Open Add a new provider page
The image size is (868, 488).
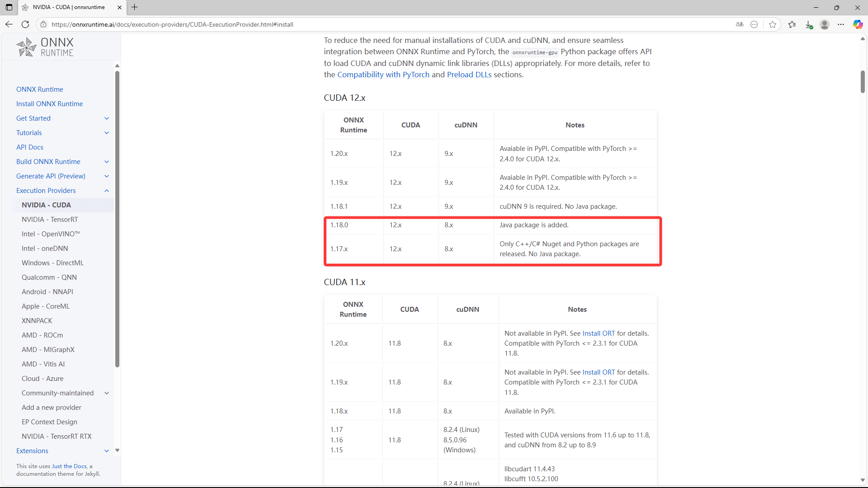point(52,408)
